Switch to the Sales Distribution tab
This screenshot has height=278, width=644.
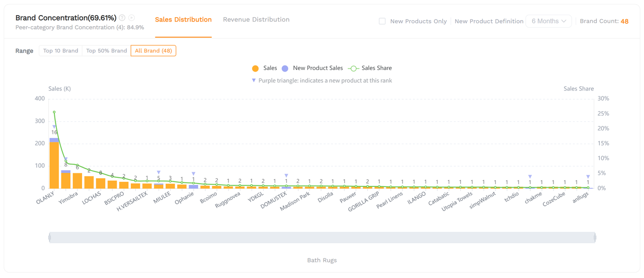pyautogui.click(x=183, y=20)
